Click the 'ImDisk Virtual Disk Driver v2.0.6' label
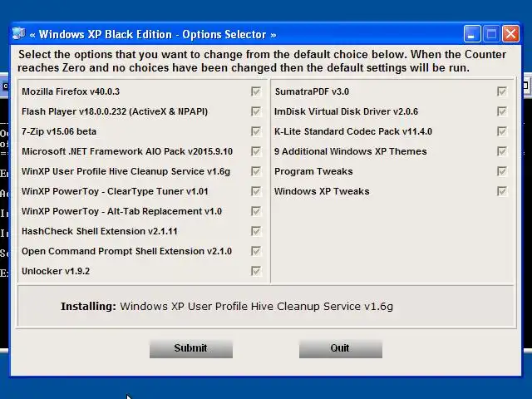This screenshot has width=532, height=399. click(346, 111)
